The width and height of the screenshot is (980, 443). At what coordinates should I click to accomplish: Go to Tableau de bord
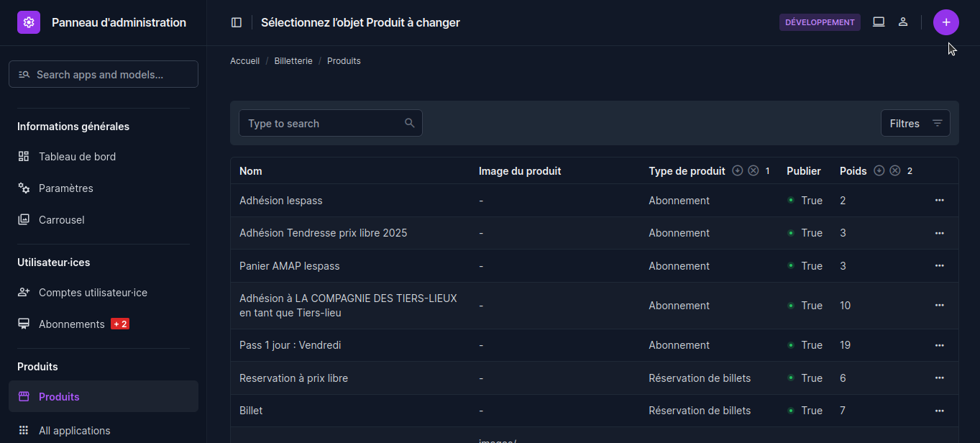click(77, 157)
